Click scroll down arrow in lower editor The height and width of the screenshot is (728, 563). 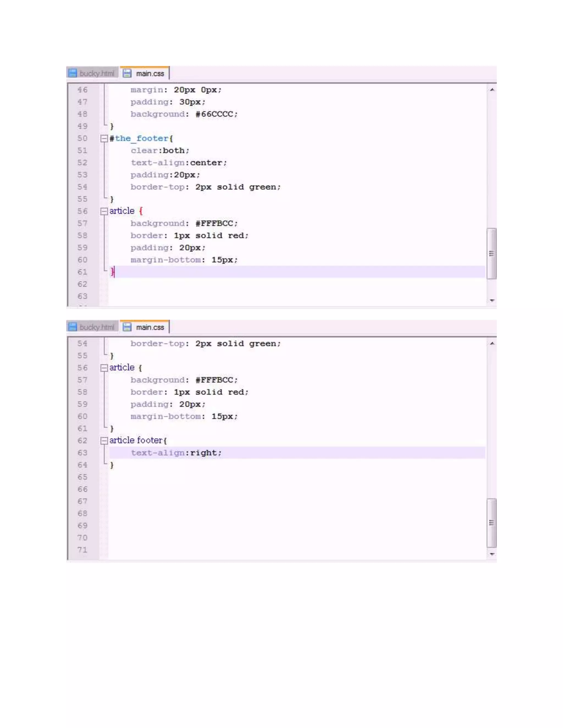(x=492, y=554)
